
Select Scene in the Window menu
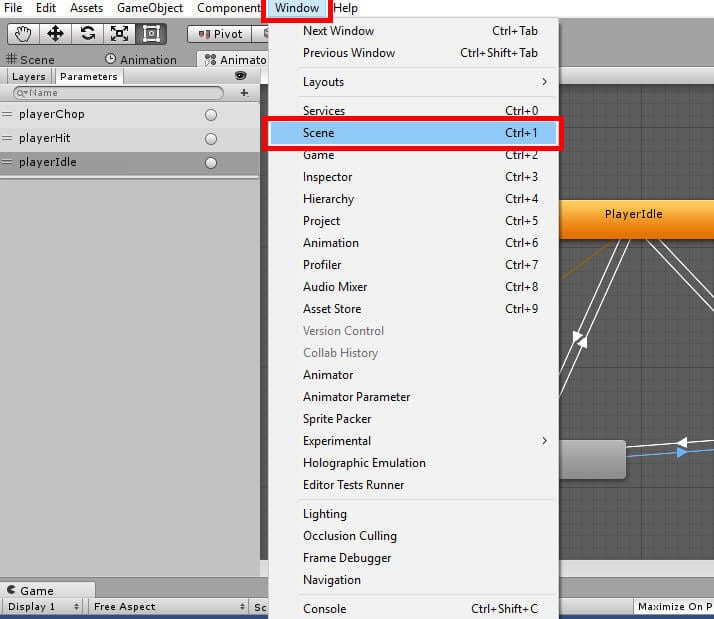413,133
